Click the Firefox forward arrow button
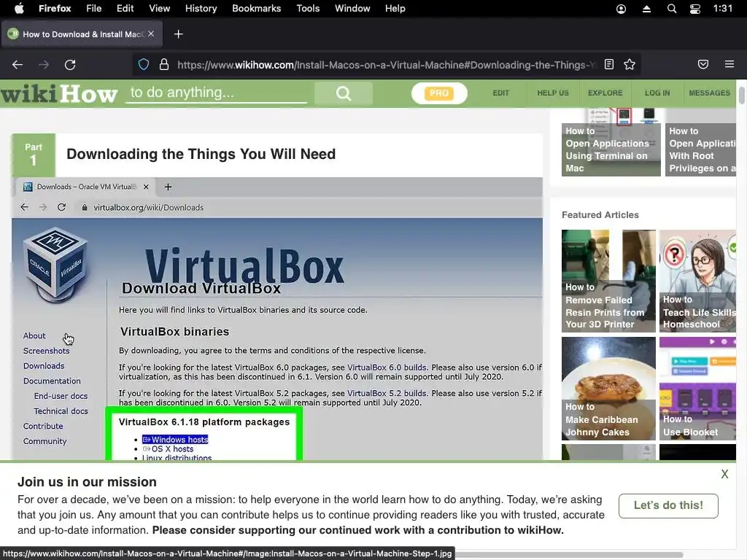Image resolution: width=747 pixels, height=560 pixels. click(x=44, y=65)
